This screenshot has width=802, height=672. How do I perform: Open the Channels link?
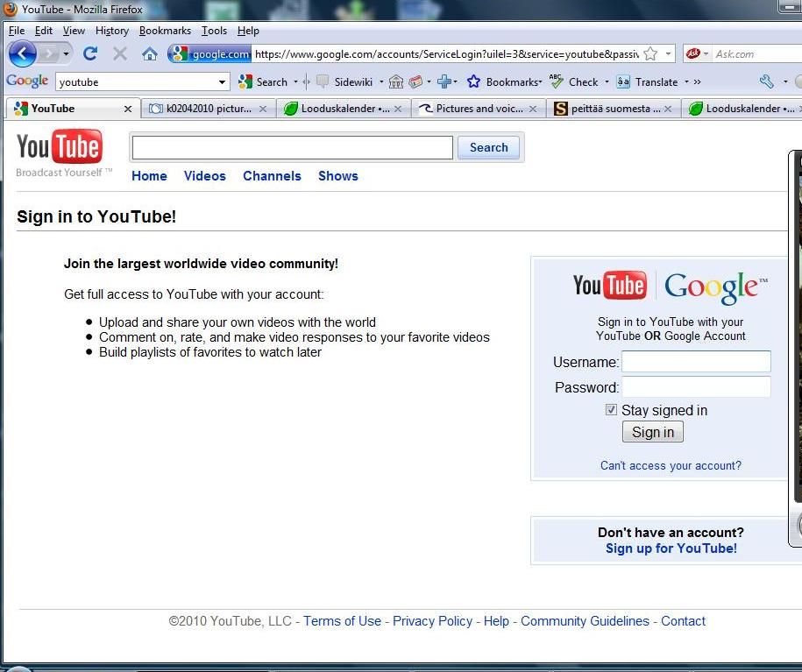[272, 176]
